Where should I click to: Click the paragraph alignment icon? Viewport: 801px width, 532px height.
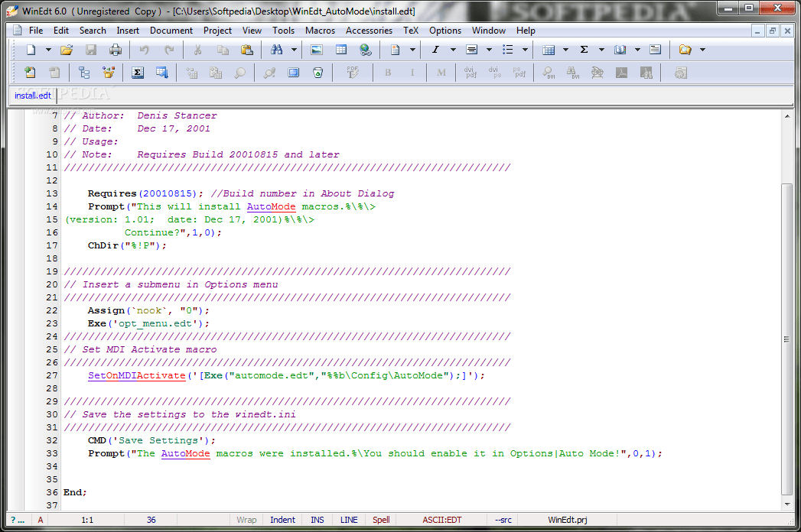[471, 50]
